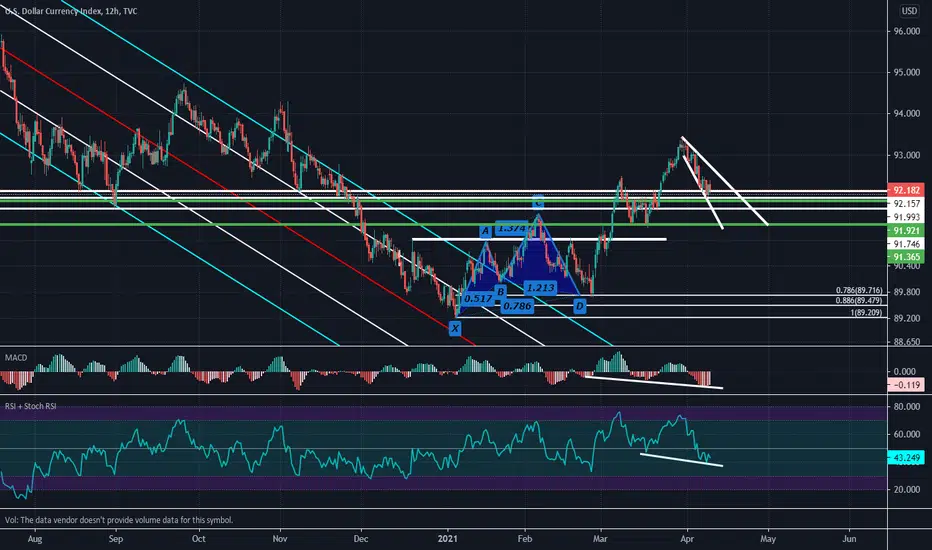
Task: Click the 1.213 ratio label in pattern
Action: 541,288
